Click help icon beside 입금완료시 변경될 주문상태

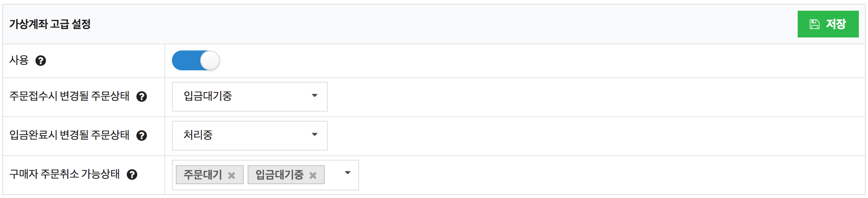tap(142, 136)
